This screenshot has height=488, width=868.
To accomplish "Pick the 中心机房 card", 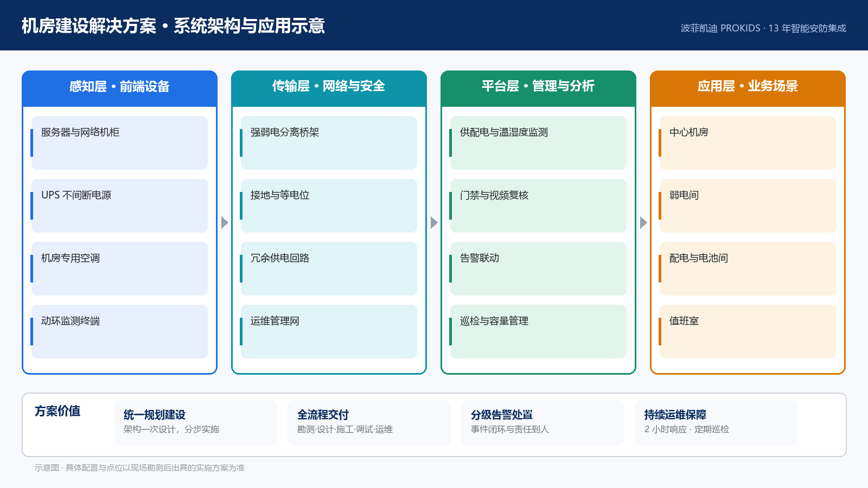I will coord(748,143).
